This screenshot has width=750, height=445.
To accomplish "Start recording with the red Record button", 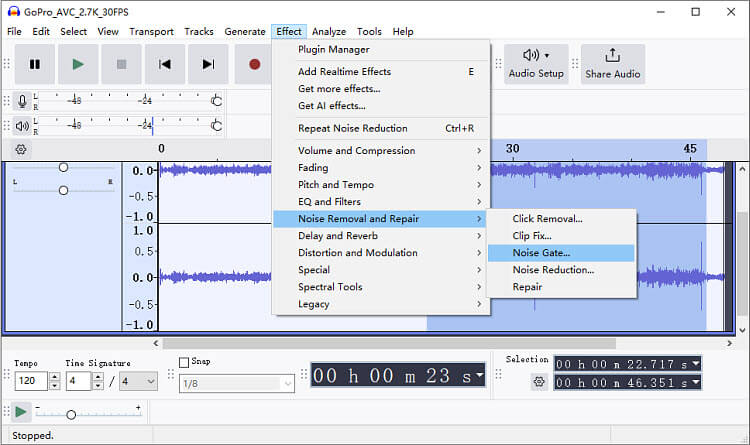I will (254, 64).
